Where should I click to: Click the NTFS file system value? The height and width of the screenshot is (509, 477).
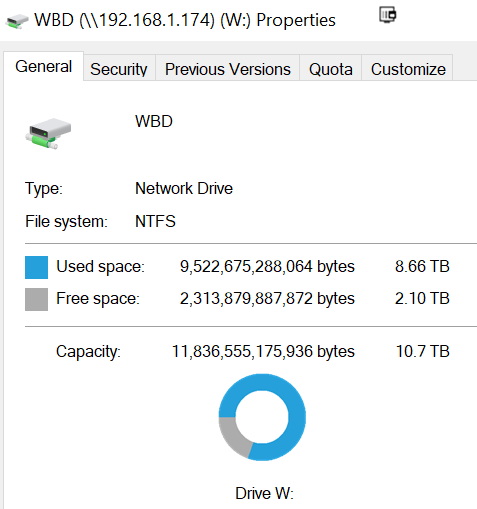(x=155, y=221)
